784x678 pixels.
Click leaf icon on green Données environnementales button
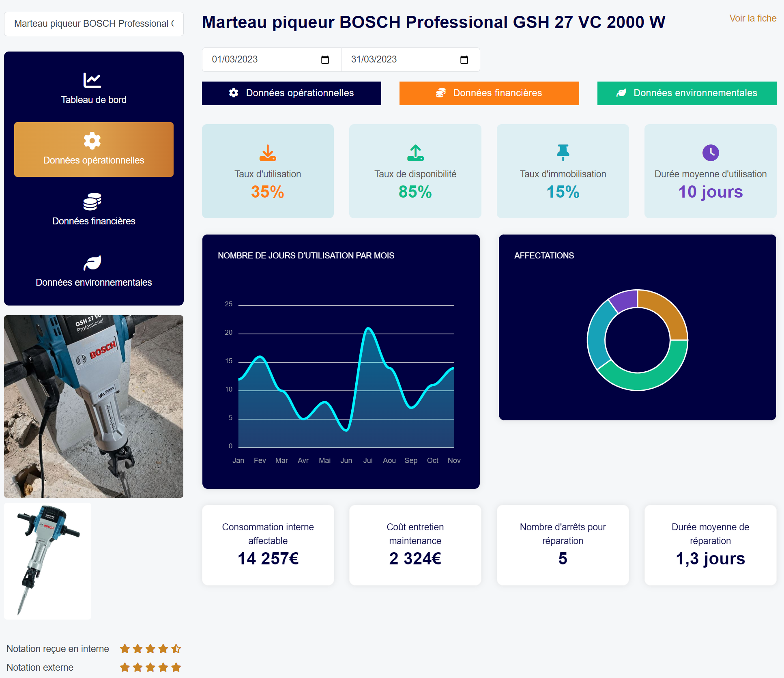[x=621, y=93]
